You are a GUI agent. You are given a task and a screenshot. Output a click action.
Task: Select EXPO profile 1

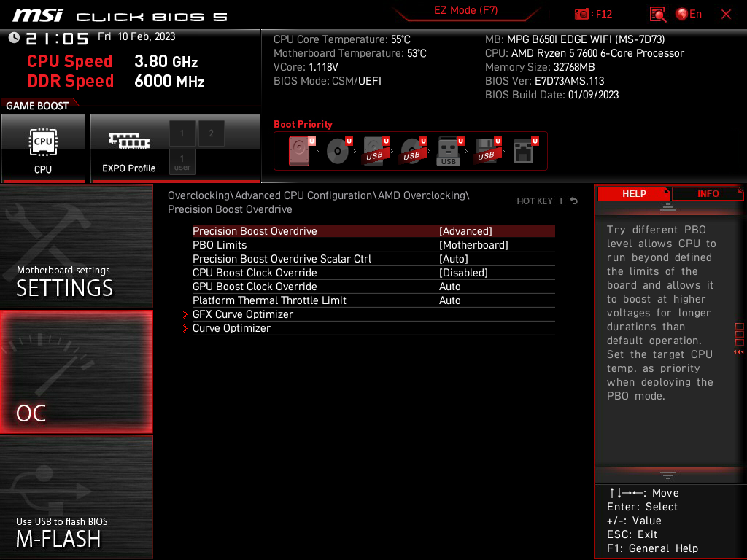pyautogui.click(x=182, y=133)
